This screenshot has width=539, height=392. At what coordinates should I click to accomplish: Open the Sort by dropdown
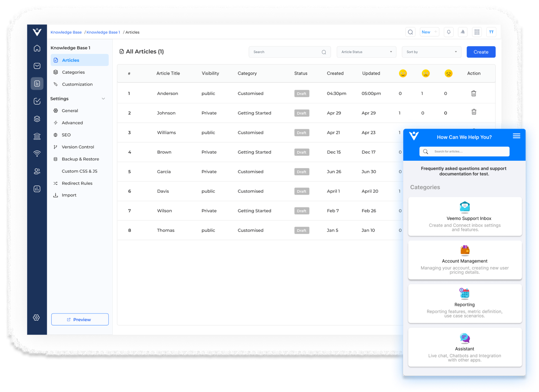(431, 52)
